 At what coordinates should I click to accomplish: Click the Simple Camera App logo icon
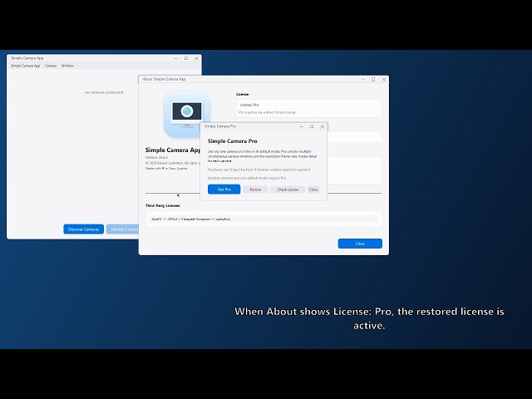pos(187,115)
